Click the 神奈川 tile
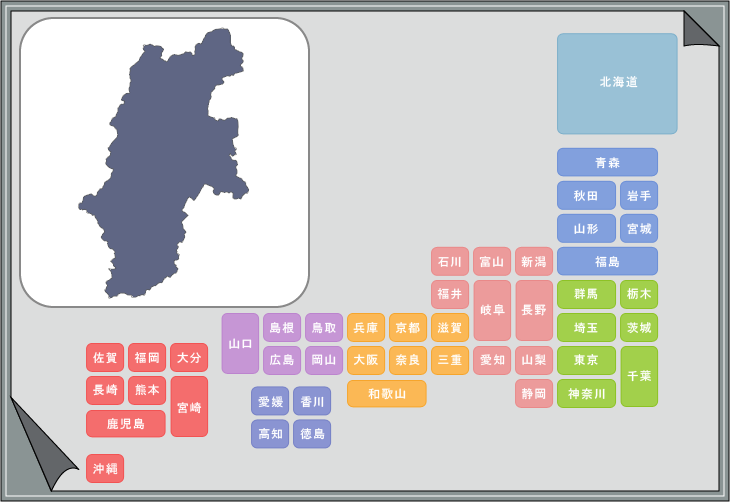Image resolution: width=730 pixels, height=502 pixels. coord(586,393)
